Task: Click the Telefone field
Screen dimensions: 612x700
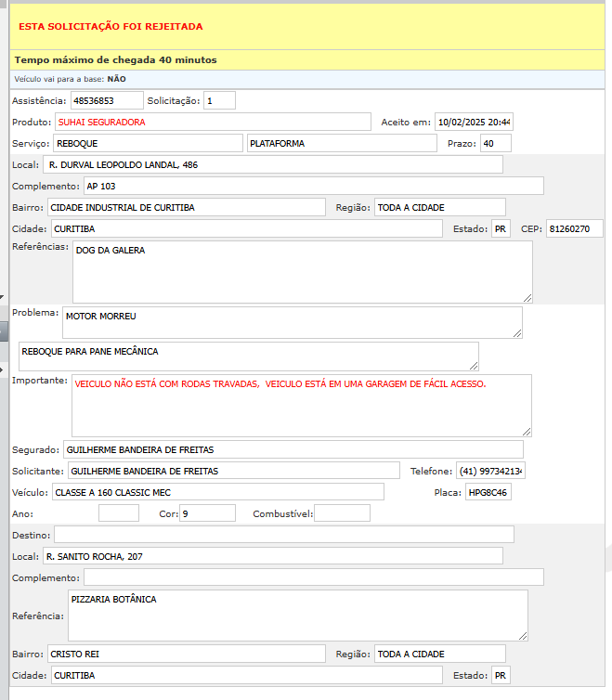Action: [x=490, y=471]
